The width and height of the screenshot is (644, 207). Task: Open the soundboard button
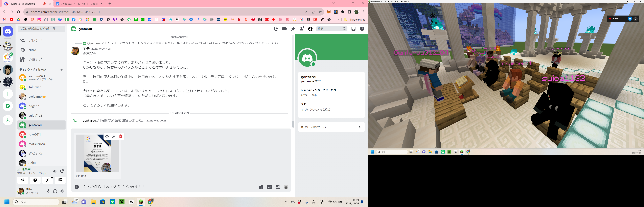60,180
